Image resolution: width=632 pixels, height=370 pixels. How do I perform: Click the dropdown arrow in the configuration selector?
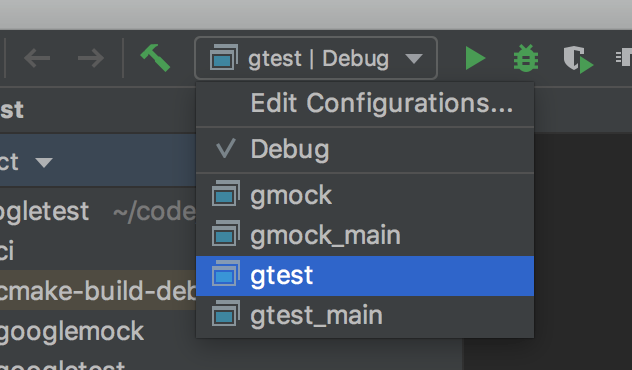(x=414, y=59)
